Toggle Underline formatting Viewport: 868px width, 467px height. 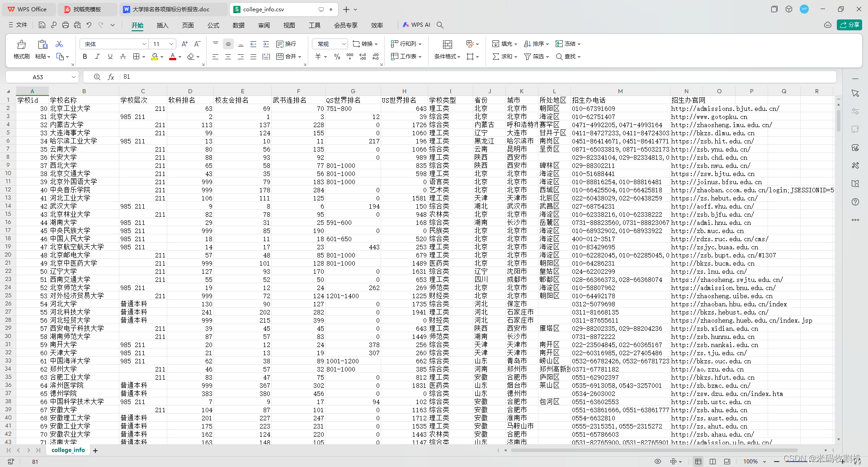(x=110, y=57)
